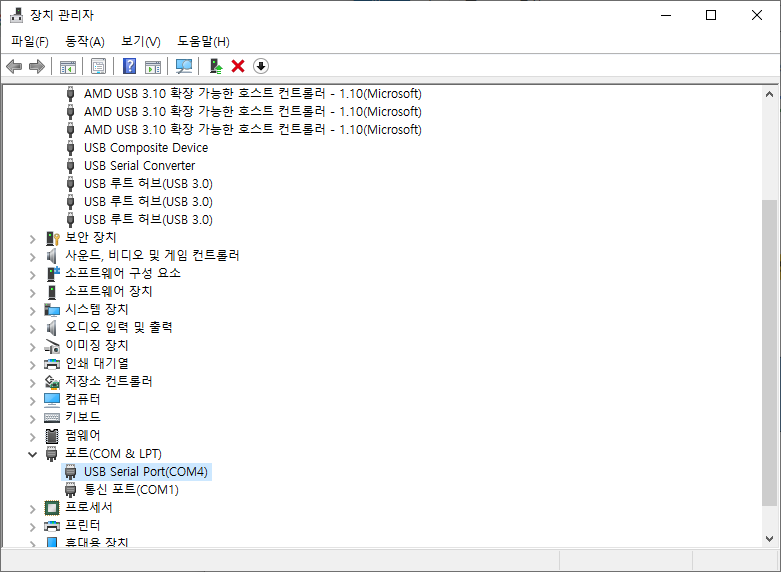Select the 프린터 category label
781x572 pixels.
coord(83,525)
